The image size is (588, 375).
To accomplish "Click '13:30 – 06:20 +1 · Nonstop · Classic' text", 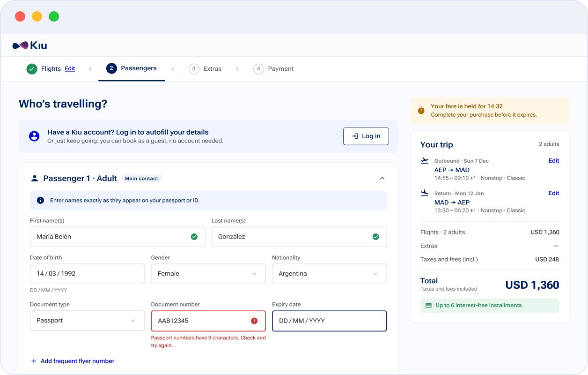I will click(x=480, y=210).
